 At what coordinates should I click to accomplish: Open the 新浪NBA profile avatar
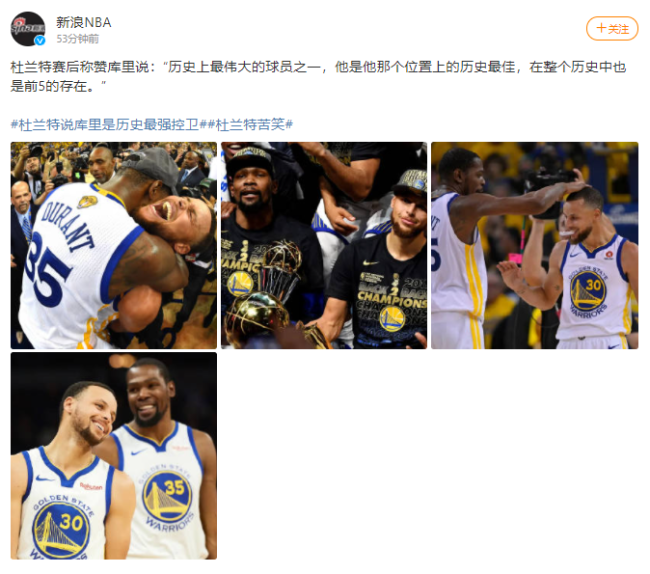[28, 29]
